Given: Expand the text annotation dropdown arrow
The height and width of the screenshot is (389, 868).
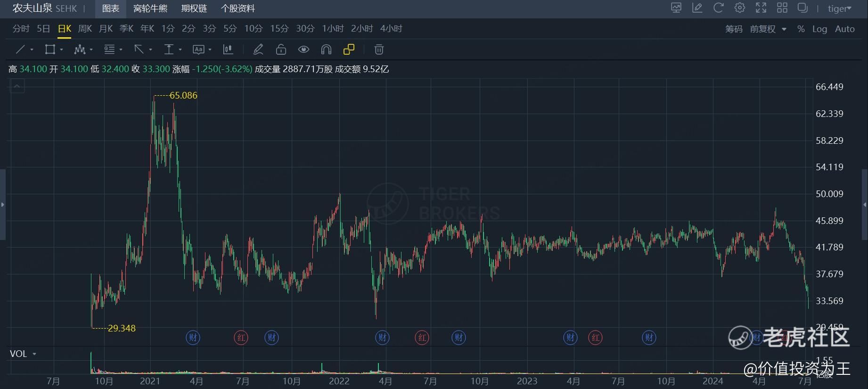Looking at the screenshot, I should [x=210, y=50].
